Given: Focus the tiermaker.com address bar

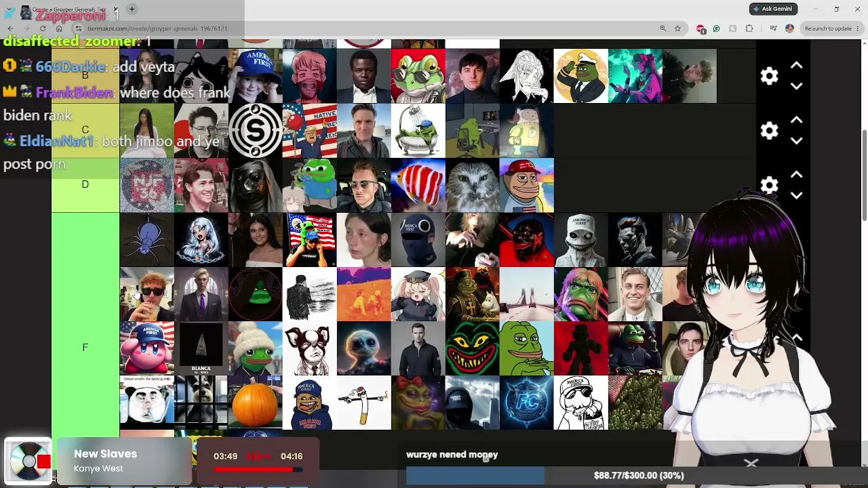Looking at the screenshot, I should pos(366,28).
